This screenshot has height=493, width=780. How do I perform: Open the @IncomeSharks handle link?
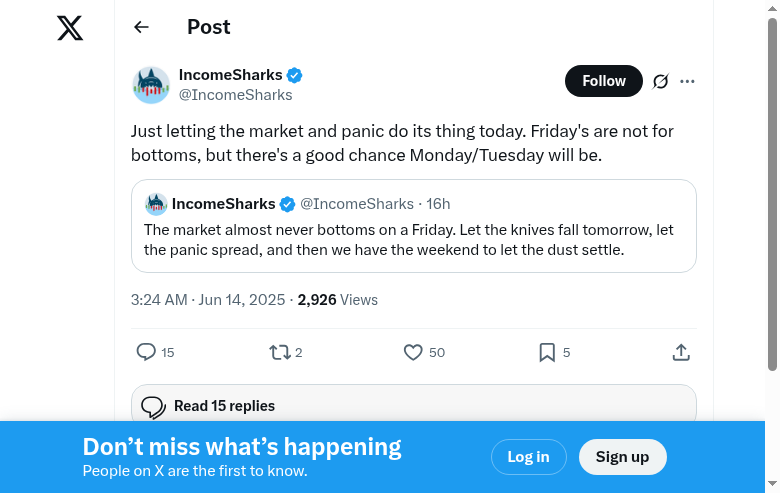(x=236, y=95)
